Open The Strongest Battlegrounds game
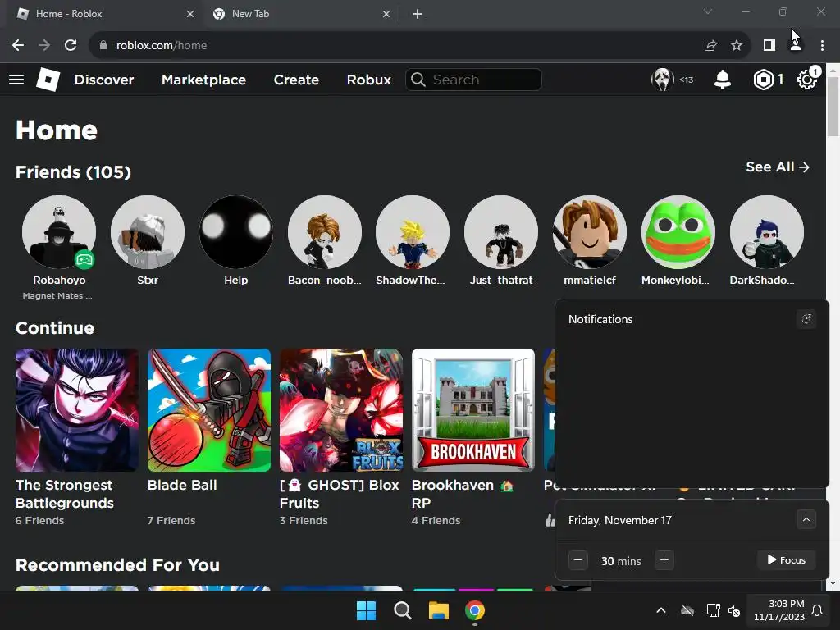Screen dimensions: 840x630 point(77,410)
